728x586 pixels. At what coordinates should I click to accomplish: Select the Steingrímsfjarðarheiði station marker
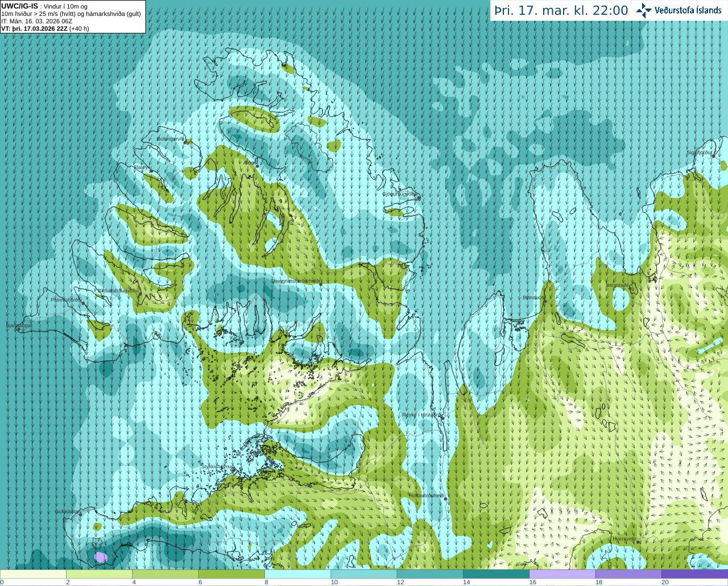point(320,284)
